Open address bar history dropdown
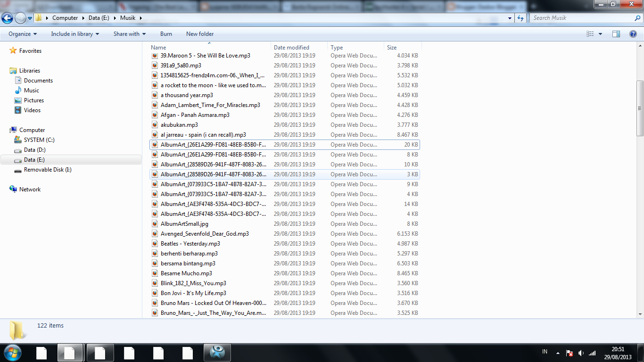 [x=510, y=18]
